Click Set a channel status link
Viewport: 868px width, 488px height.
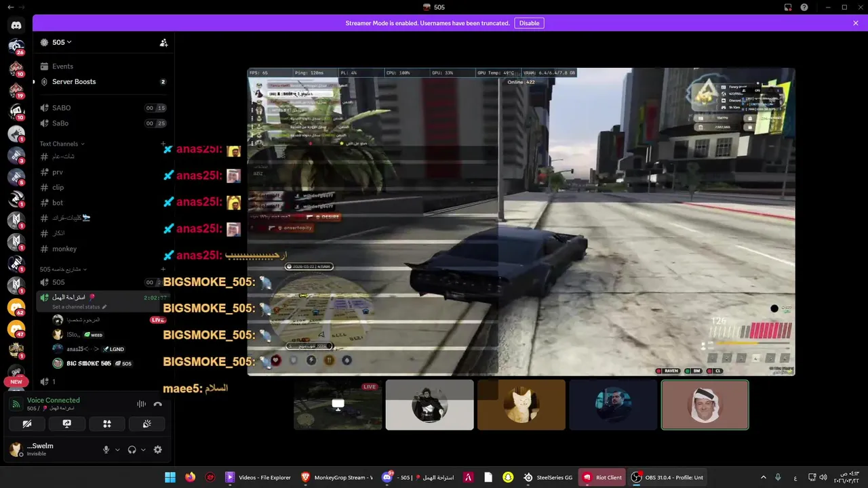tap(79, 307)
